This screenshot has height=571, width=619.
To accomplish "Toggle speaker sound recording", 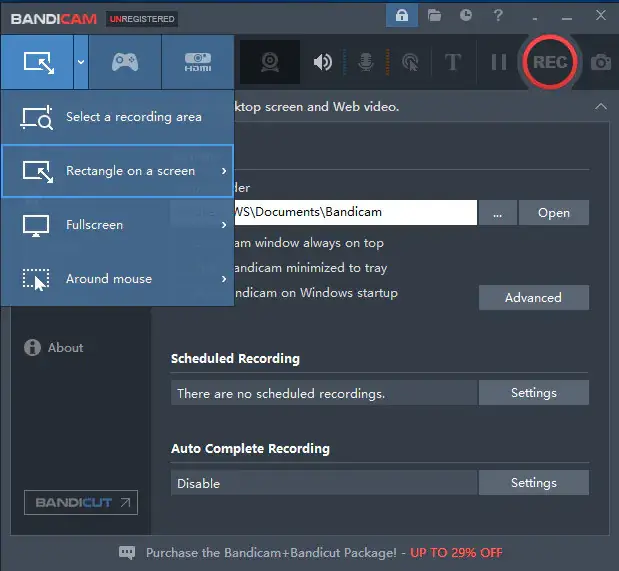I will tap(323, 62).
